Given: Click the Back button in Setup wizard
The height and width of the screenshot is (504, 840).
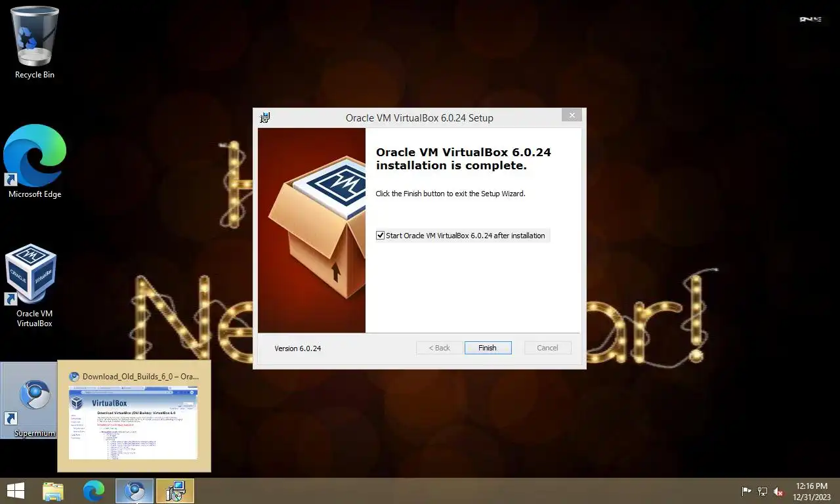Looking at the screenshot, I should (439, 348).
